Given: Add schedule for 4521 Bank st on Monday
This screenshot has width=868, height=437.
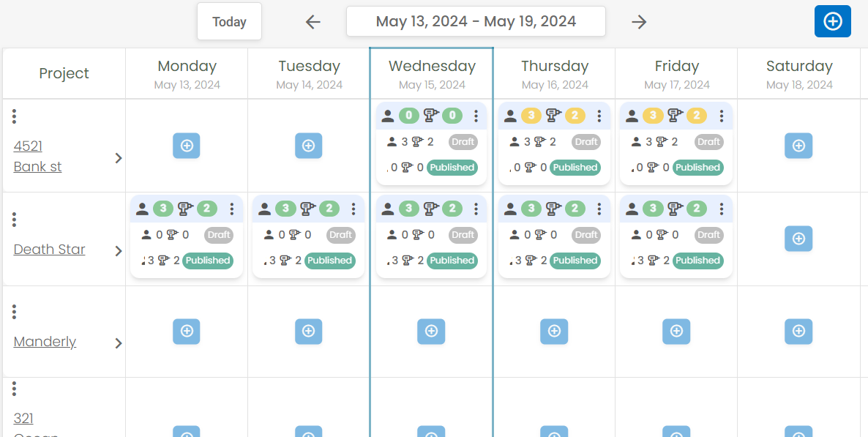Looking at the screenshot, I should [187, 146].
